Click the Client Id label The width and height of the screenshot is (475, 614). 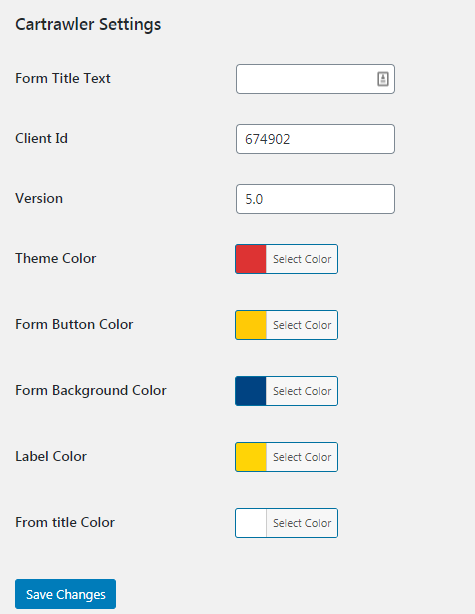41,138
